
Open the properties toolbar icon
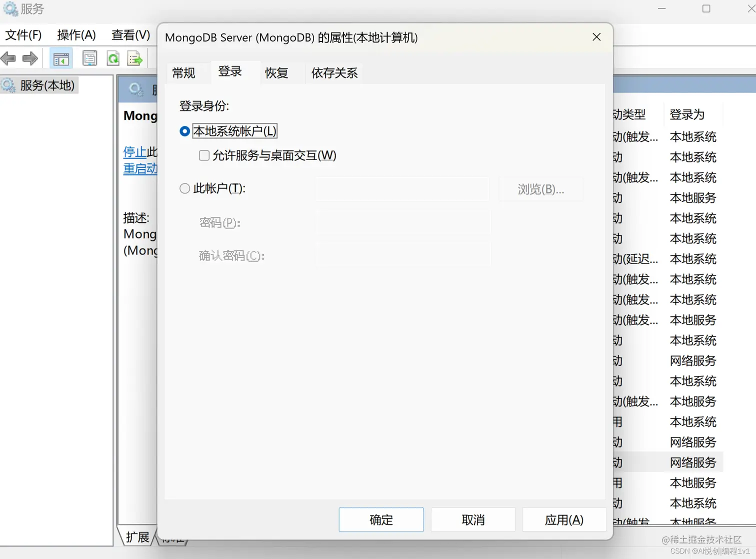pyautogui.click(x=89, y=58)
